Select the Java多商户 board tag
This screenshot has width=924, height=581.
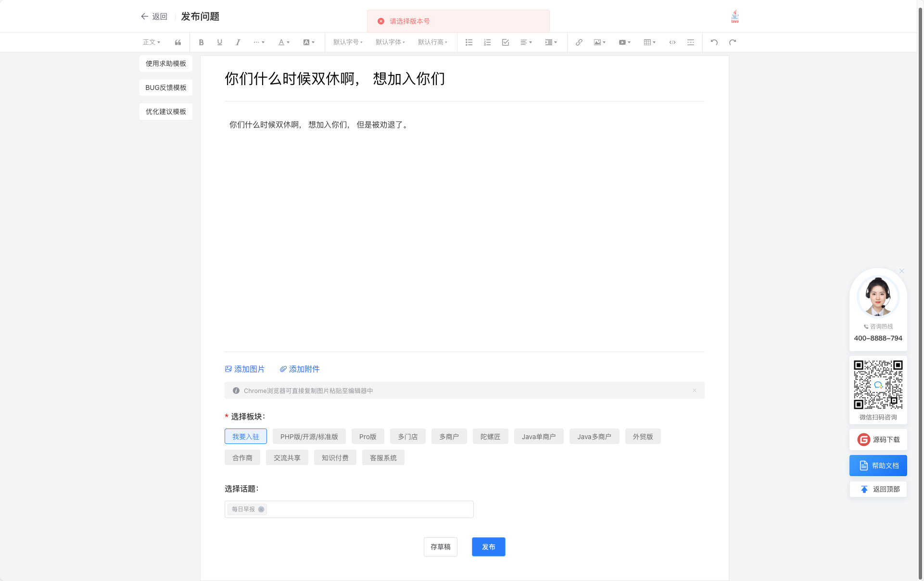click(595, 437)
